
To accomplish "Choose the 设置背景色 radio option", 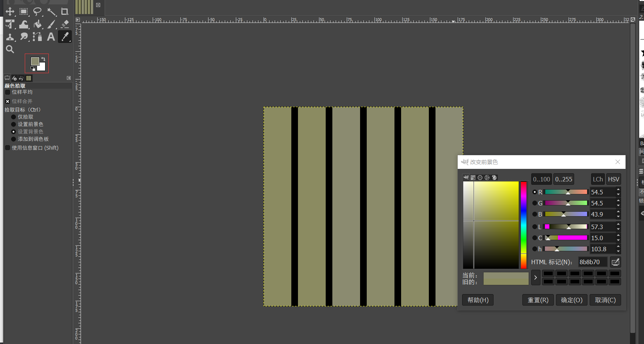I will 14,132.
